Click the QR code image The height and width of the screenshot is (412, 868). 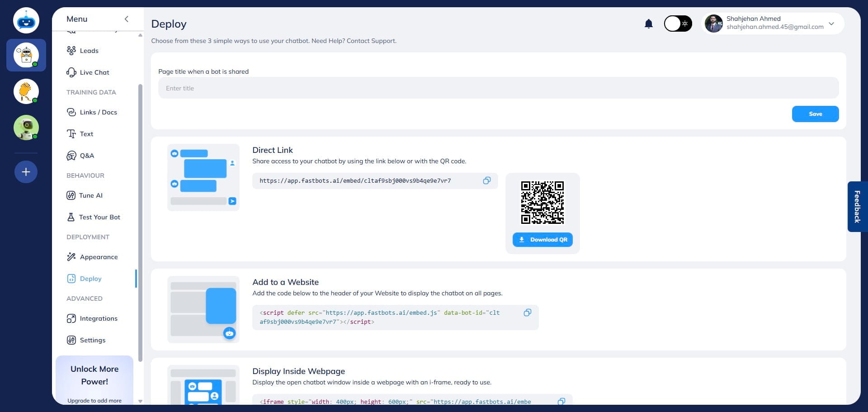pyautogui.click(x=542, y=203)
